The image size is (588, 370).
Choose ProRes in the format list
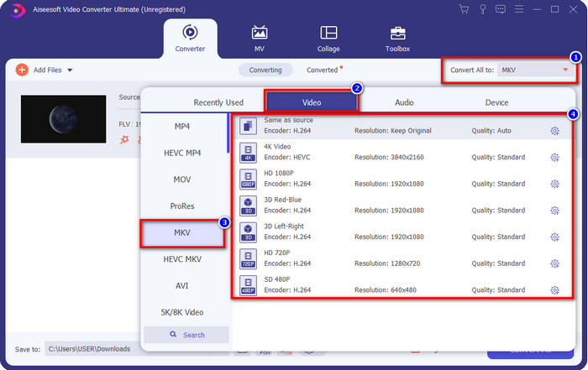pyautogui.click(x=182, y=206)
